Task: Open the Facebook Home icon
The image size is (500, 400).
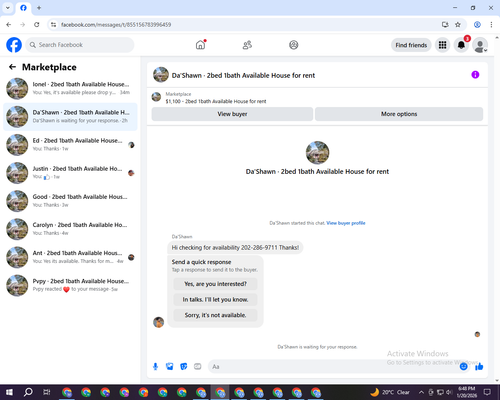Action: click(200, 45)
